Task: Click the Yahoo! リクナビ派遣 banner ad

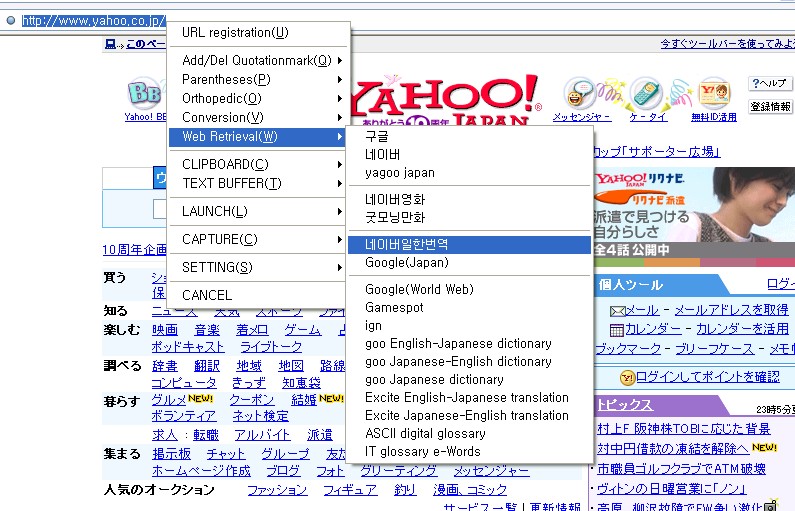Action: pyautogui.click(x=694, y=217)
